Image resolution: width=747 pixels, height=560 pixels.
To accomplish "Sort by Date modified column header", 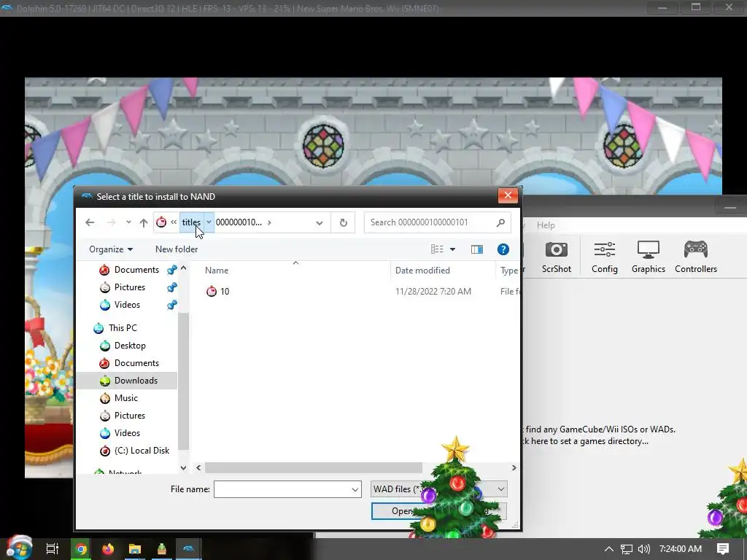I will [x=422, y=271].
